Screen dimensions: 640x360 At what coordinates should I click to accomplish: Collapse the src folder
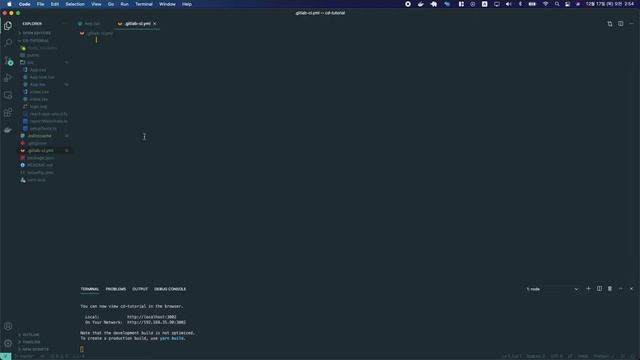(30, 62)
